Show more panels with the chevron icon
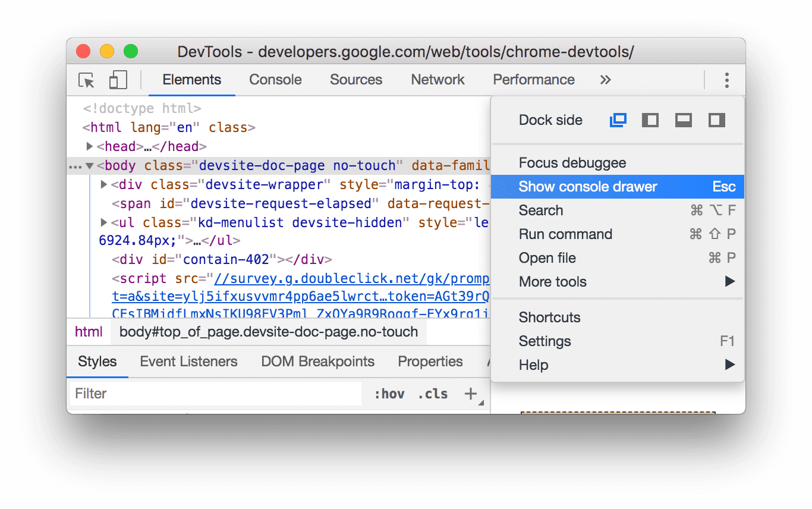 pos(605,79)
